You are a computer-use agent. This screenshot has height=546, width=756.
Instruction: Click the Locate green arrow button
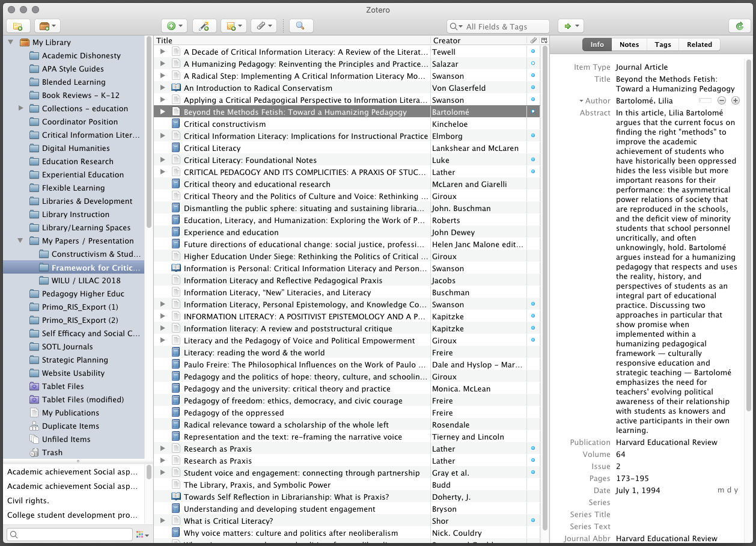pyautogui.click(x=570, y=26)
